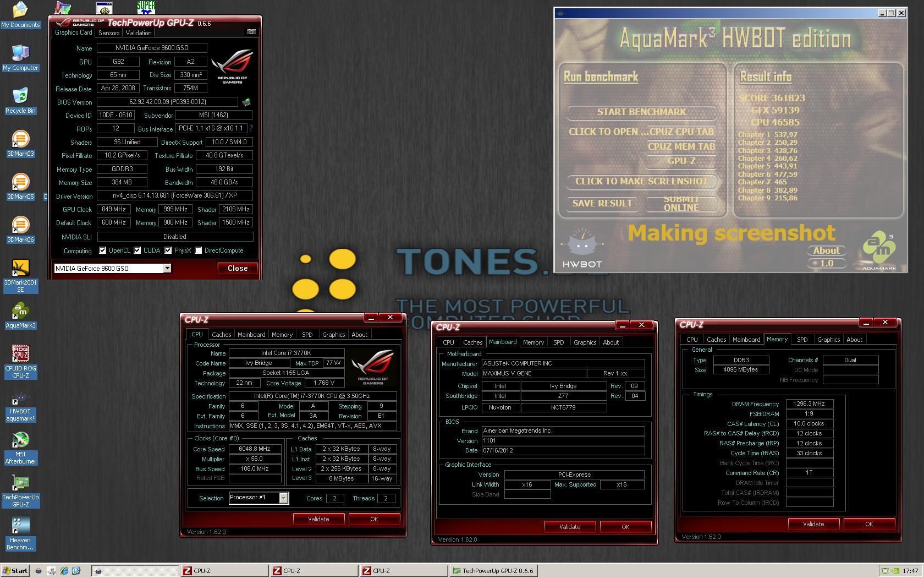
Task: Launch the Heaven Benchmark desktop shortcut
Action: [x=20, y=534]
